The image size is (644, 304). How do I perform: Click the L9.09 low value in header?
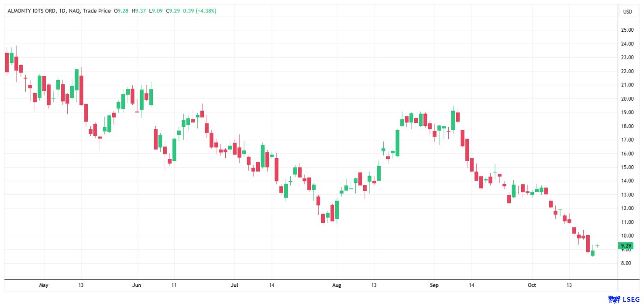pyautogui.click(x=155, y=11)
